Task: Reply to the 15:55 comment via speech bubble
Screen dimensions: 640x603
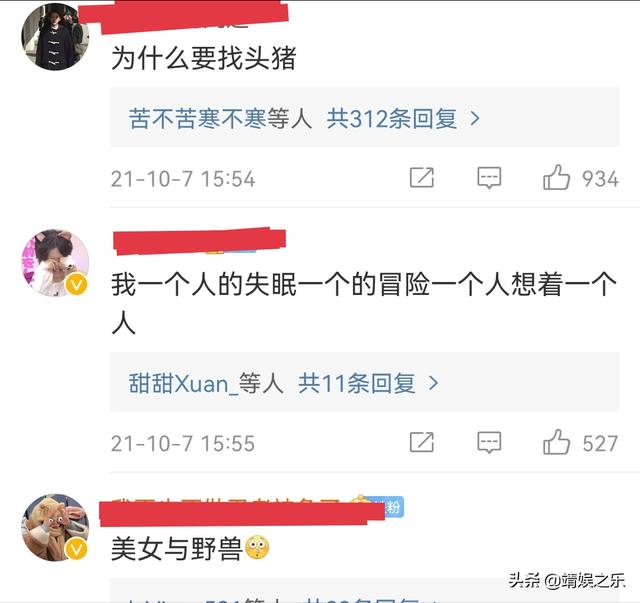Action: (489, 443)
